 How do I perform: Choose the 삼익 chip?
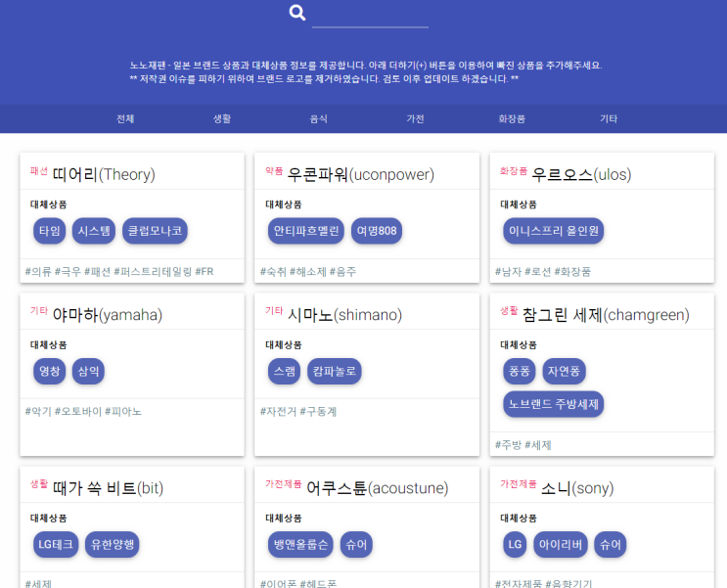[89, 371]
